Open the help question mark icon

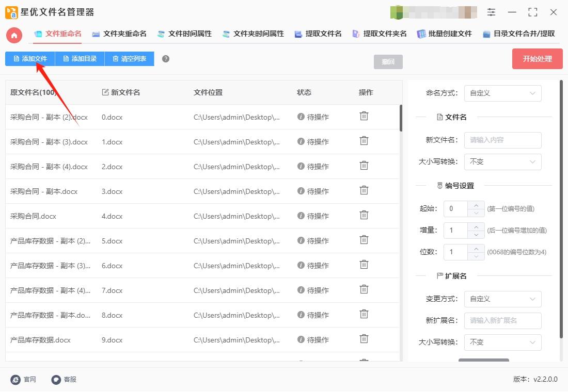pos(166,59)
